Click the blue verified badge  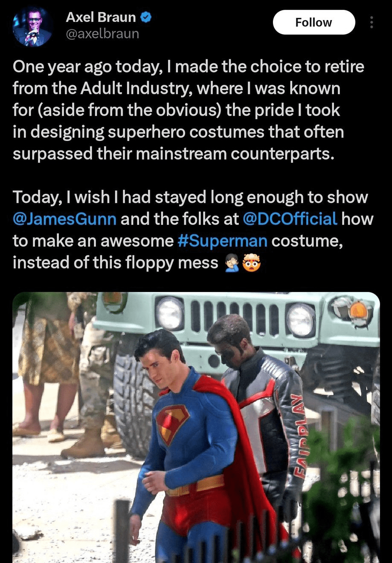click(x=146, y=18)
